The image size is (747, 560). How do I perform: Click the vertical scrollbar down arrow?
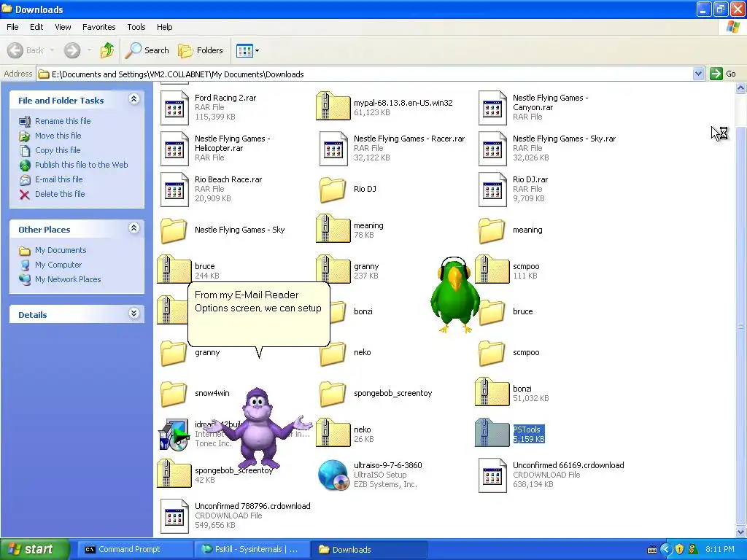pos(740,532)
